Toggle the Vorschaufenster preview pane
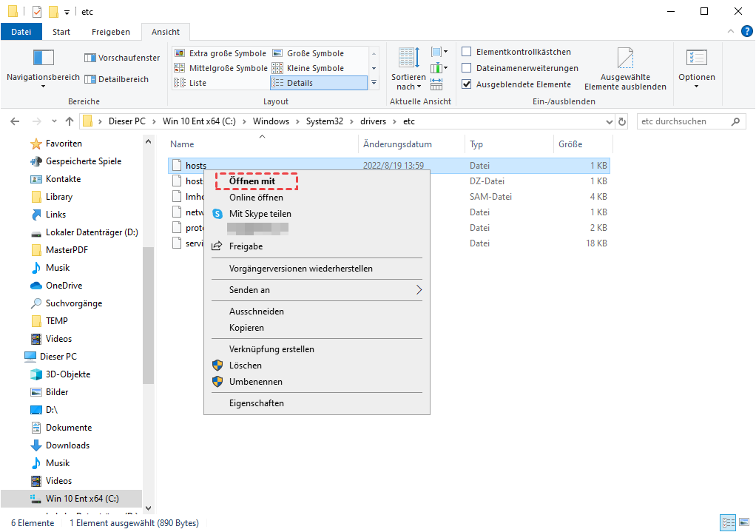Screen dimensions: 756x532 pyautogui.click(x=122, y=58)
